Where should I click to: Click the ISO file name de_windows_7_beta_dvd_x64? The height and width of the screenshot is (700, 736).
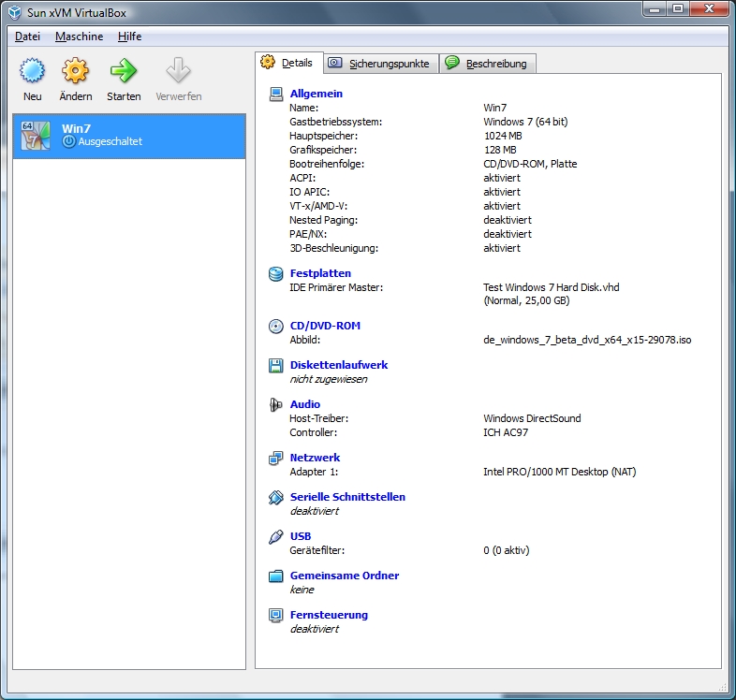(x=587, y=340)
